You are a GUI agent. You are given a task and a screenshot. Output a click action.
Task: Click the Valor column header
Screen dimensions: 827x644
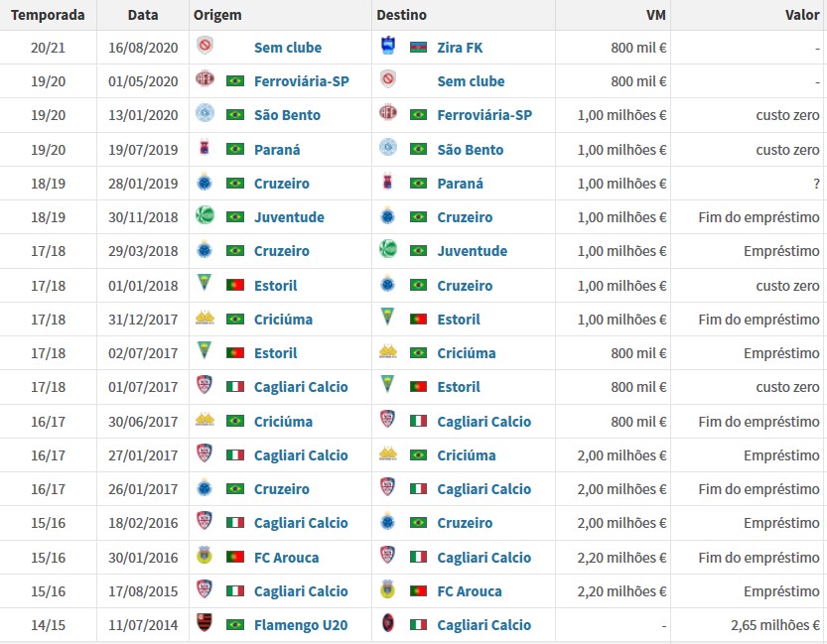point(802,15)
